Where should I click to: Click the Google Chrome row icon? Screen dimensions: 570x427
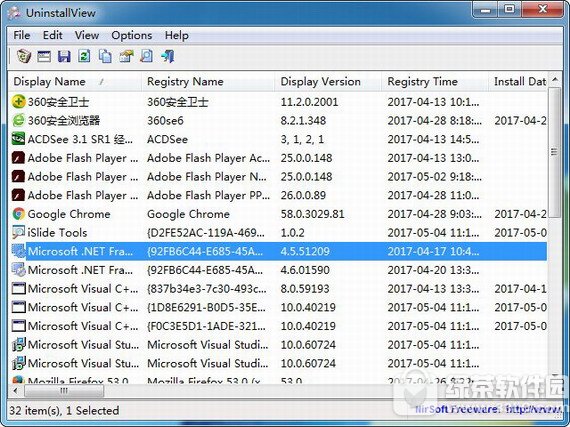(x=19, y=214)
